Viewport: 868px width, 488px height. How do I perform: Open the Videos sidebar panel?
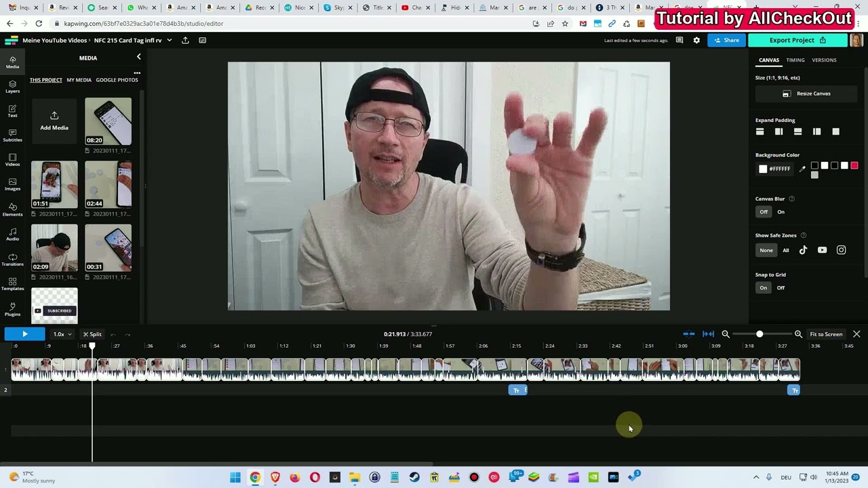tap(12, 160)
